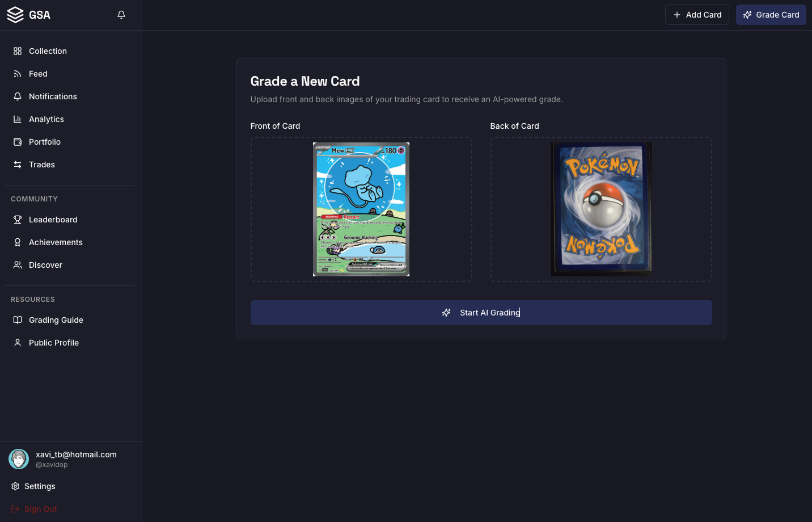The height and width of the screenshot is (522, 812).
Task: Click the notification bell icon beside GSA
Action: 121,15
